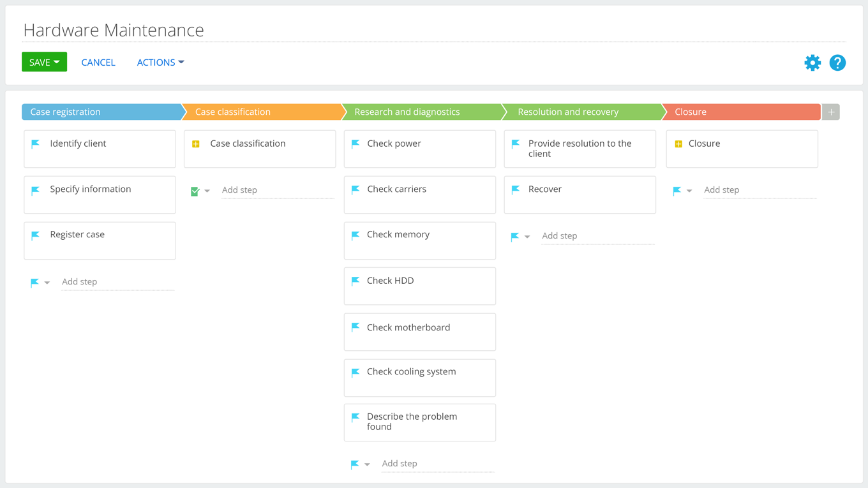Click the flag icon on Describe the problem found

pyautogui.click(x=355, y=418)
